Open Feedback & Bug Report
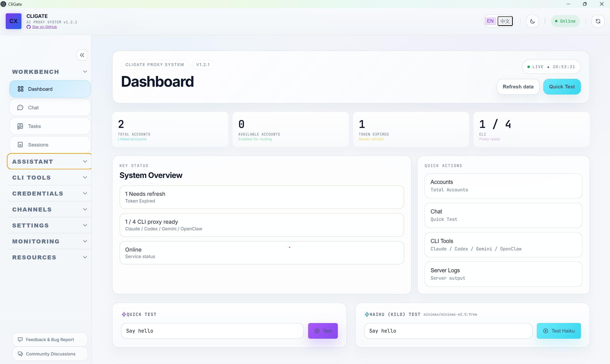This screenshot has width=610, height=364. click(x=50, y=339)
